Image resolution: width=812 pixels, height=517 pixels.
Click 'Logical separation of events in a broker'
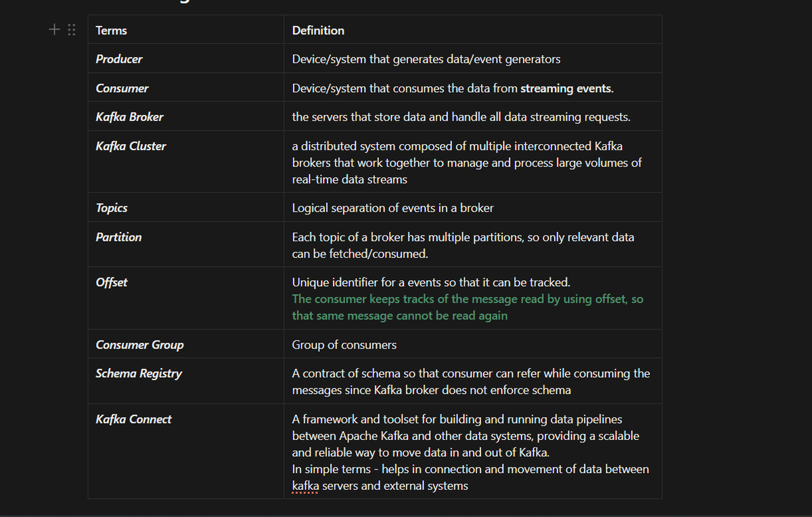393,208
